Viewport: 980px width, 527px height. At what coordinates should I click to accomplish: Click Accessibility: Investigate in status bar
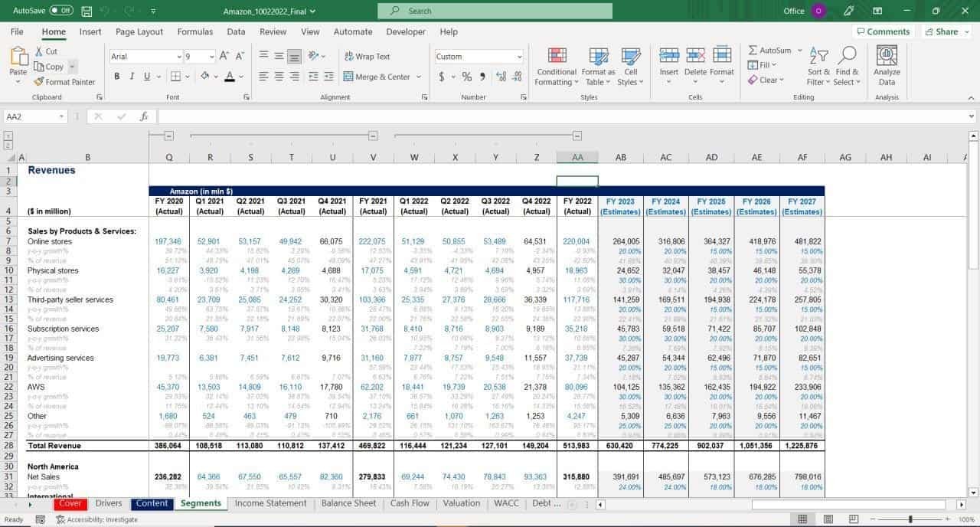(x=96, y=519)
